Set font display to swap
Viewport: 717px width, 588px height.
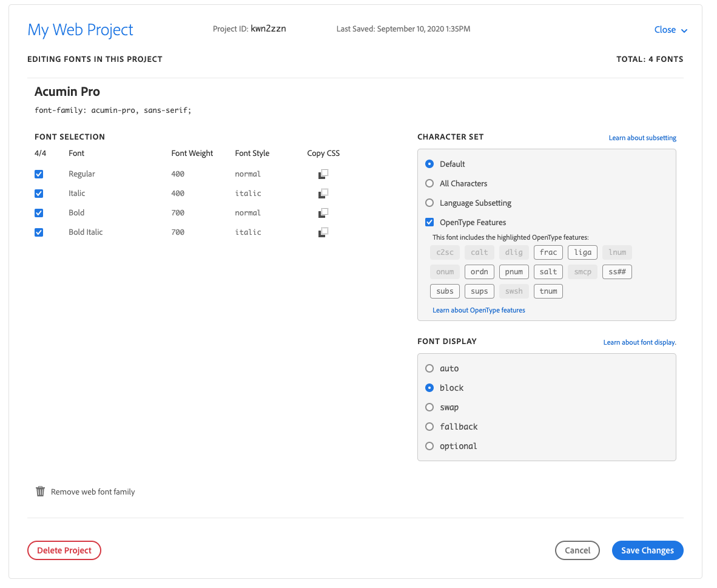429,407
